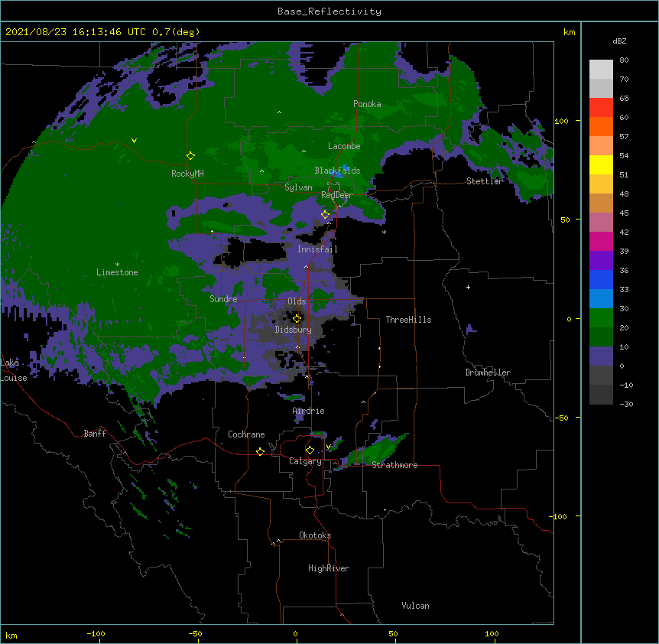Click the yellow diamond marker near RockyMH
Screen dimensions: 659x644
coord(191,156)
